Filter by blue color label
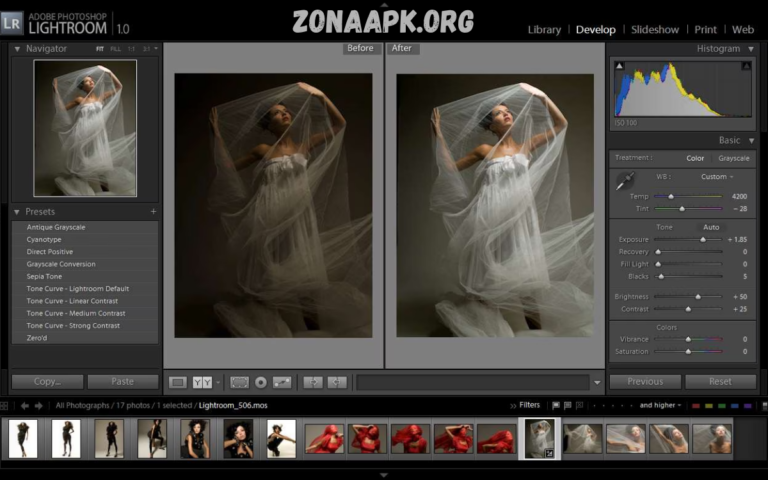The image size is (768, 480). pos(735,406)
